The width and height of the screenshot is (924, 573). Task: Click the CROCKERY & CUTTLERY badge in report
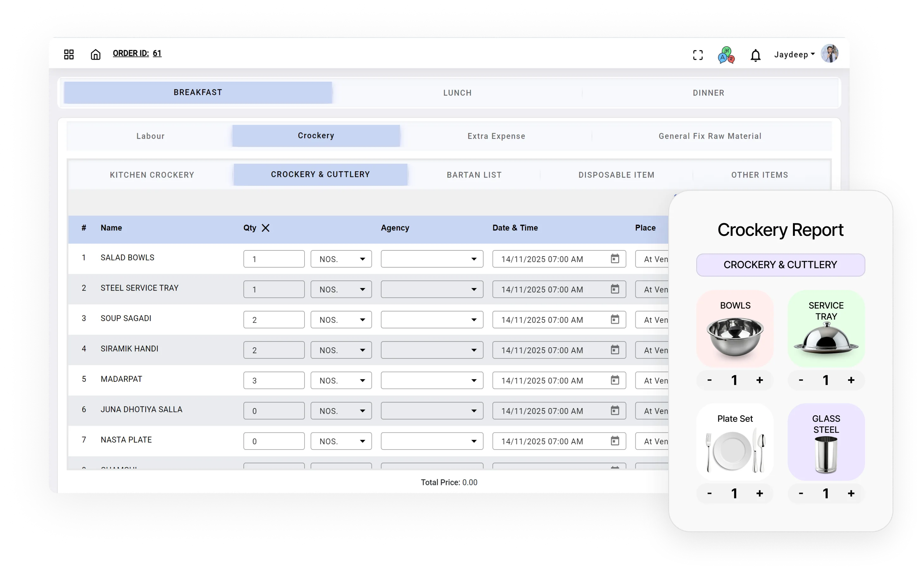pyautogui.click(x=780, y=265)
